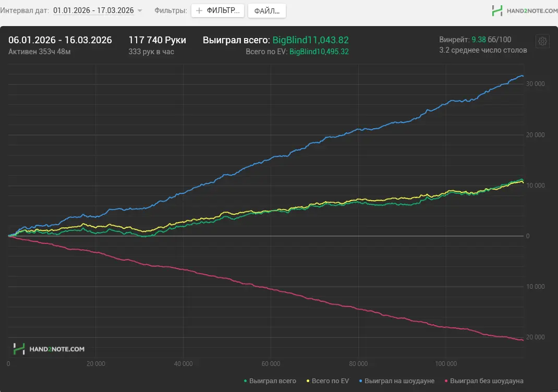Toggle Выиграл без шоудауна legend label
Viewport: 558px width, 392px height.
click(487, 381)
